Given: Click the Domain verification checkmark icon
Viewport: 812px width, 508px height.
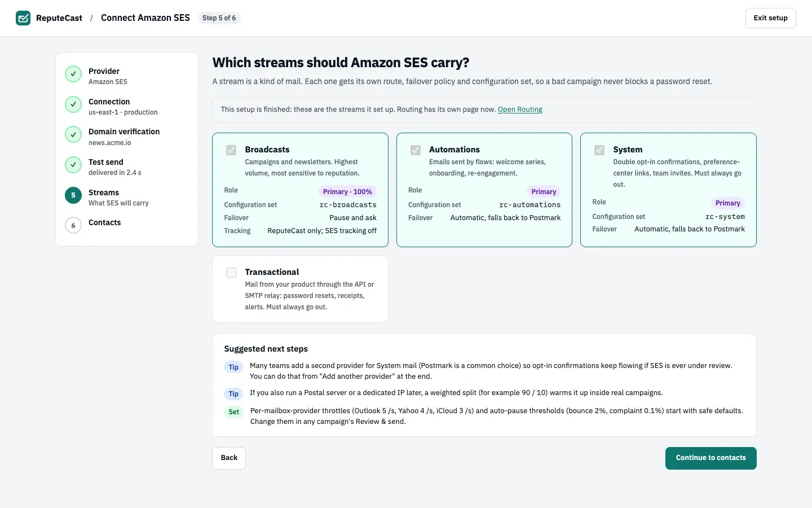Looking at the screenshot, I should coord(73,134).
